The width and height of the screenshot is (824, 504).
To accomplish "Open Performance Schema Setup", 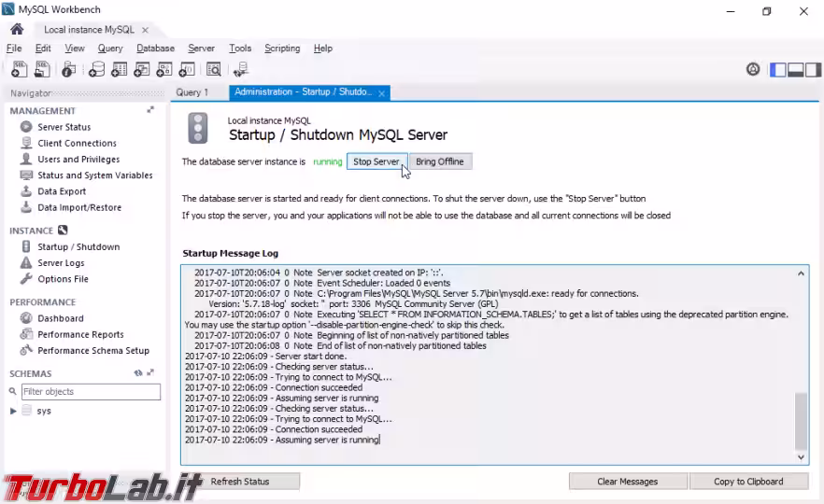I will tap(93, 351).
